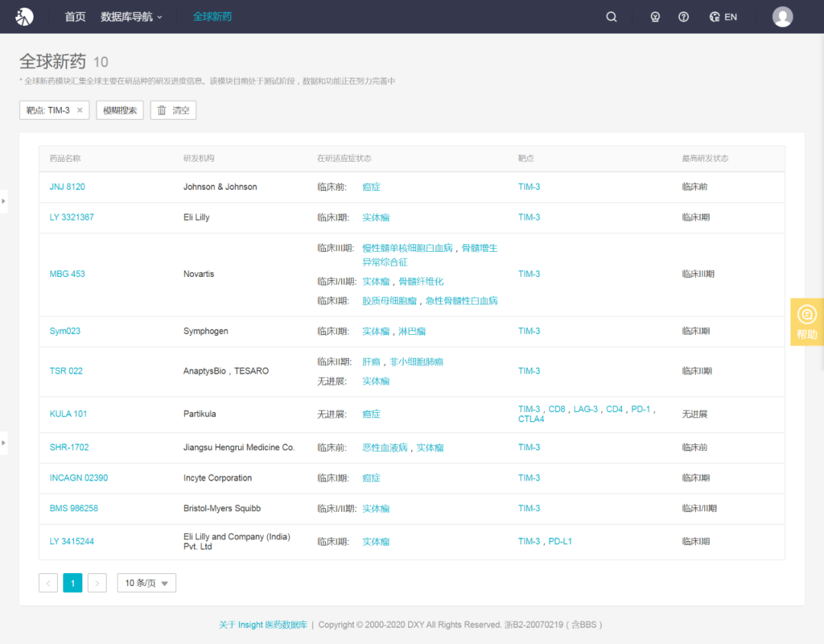Click PD-L1 target in LY 3415244 row
824x644 pixels.
(560, 542)
